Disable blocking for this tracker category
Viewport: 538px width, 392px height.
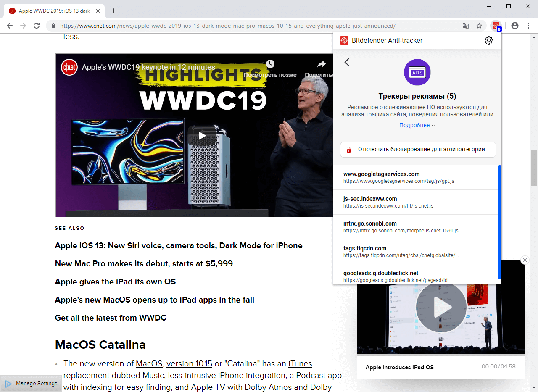click(418, 150)
